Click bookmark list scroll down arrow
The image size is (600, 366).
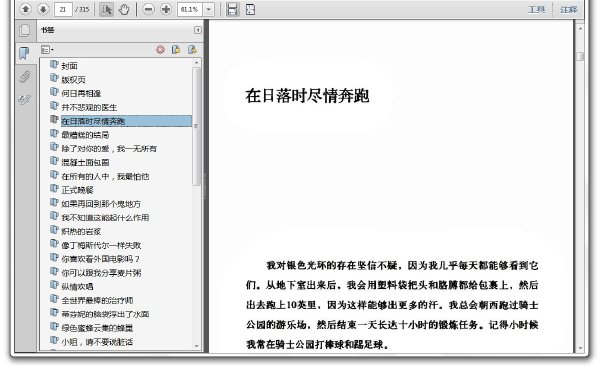(x=197, y=346)
